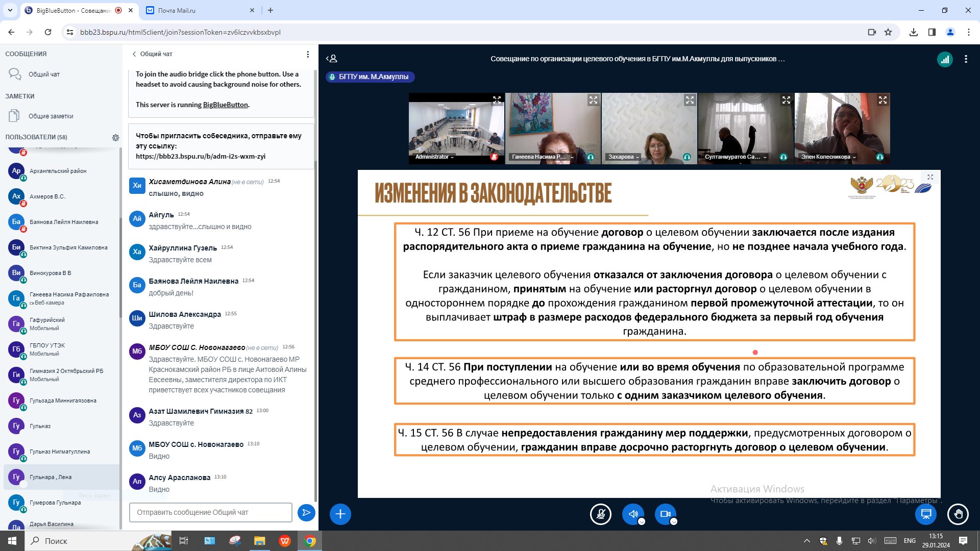Follow the BigBlueButton link in chat
Screen dimensions: 980x551
225,105
